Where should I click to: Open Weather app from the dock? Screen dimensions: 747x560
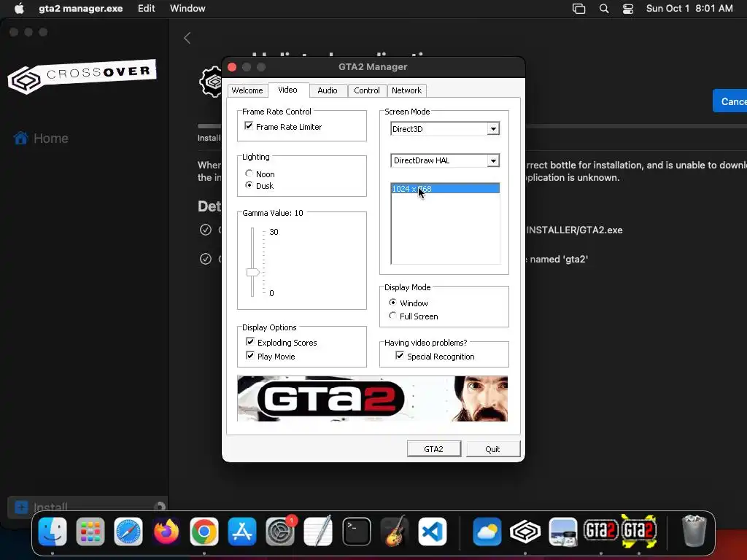(487, 531)
